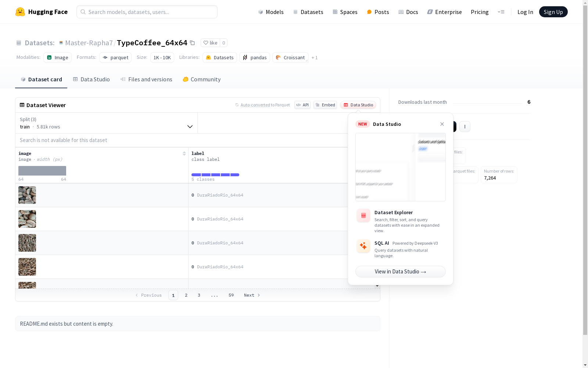Filter by the Image modality tag

(57, 57)
